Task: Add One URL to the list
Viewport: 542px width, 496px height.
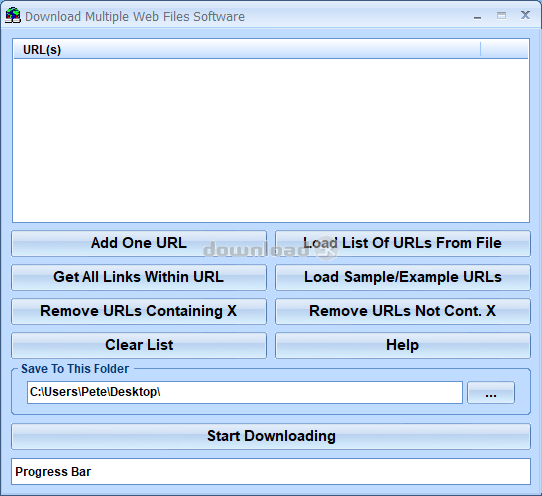Action: (x=139, y=243)
